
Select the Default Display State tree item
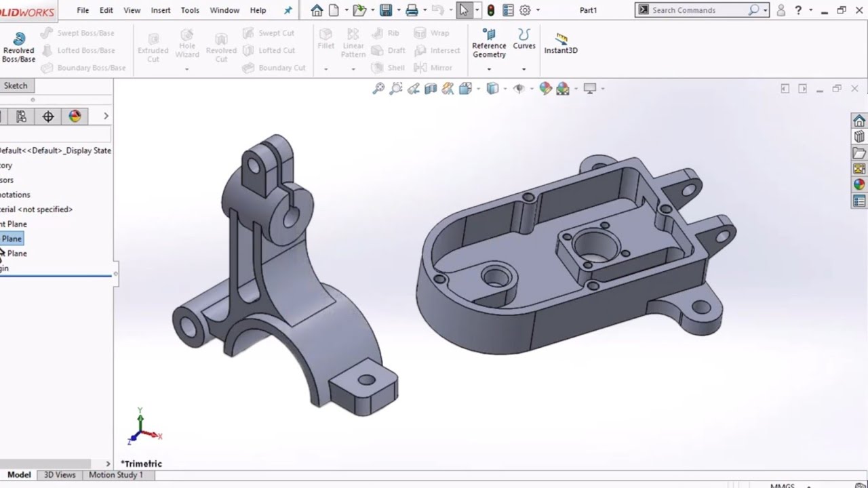(56, 150)
